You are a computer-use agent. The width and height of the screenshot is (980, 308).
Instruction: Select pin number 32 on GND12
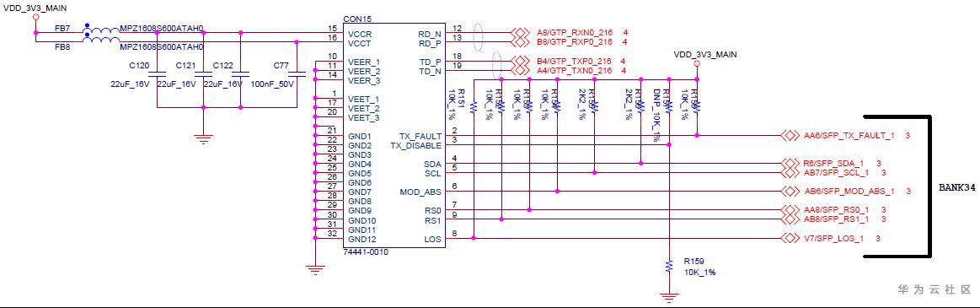[x=332, y=234]
